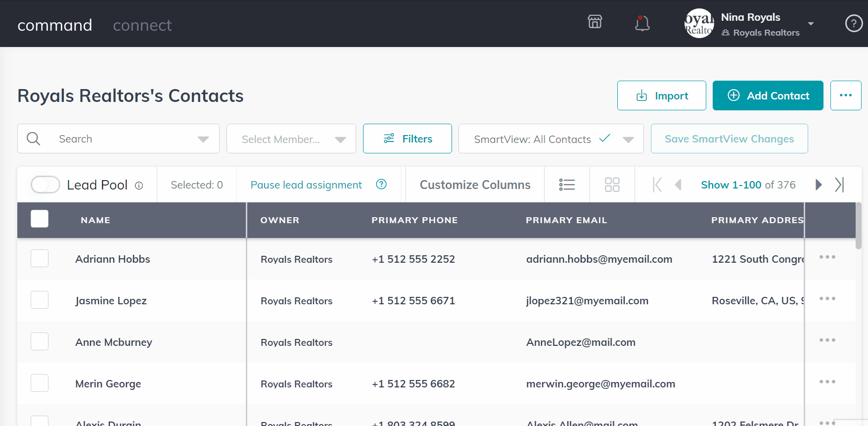Expand the Nina Royals account menu arrow
Viewport: 868px width, 426px height.
coord(811,24)
